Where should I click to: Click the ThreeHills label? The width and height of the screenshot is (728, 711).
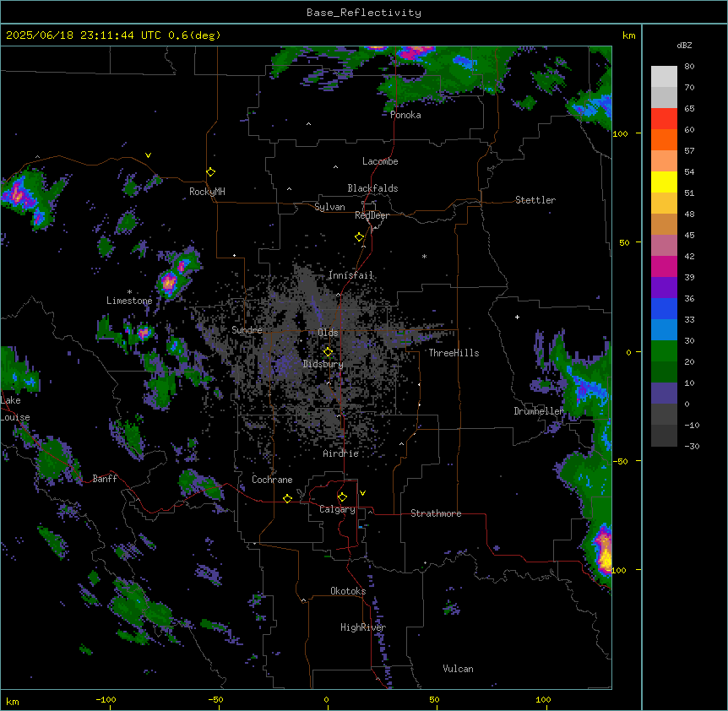pos(454,353)
